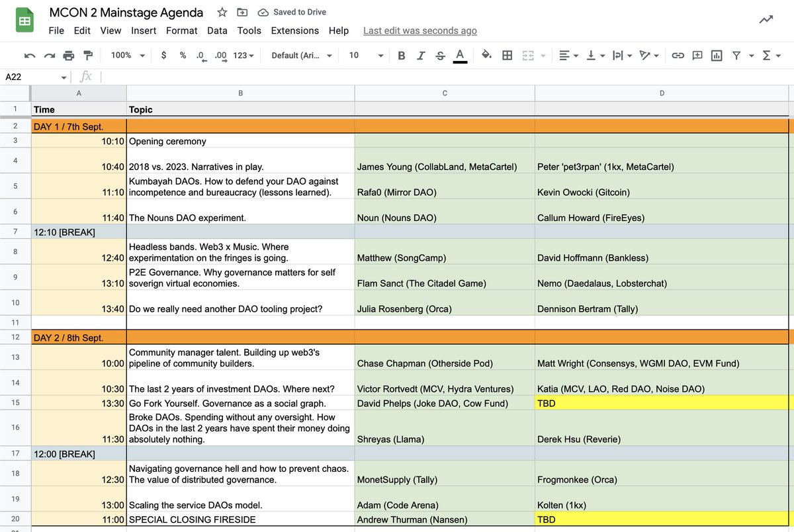Click the Redo arrow
The image size is (794, 532).
tap(50, 56)
